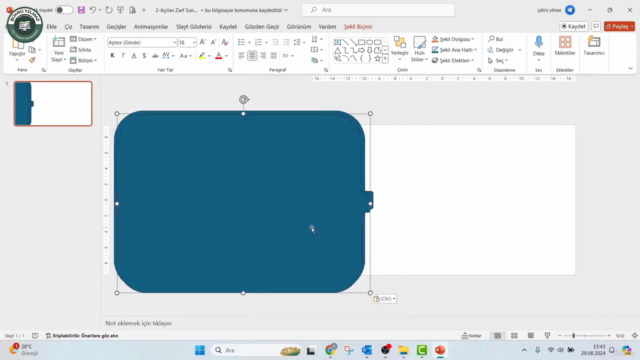Open the Ekle (Insert) tab
This screenshot has height=360, width=640.
51,27
